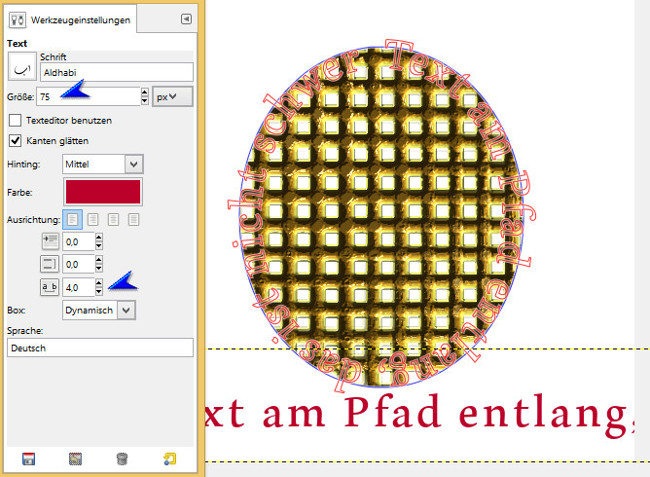Click the first-line indent icon

[50, 241]
